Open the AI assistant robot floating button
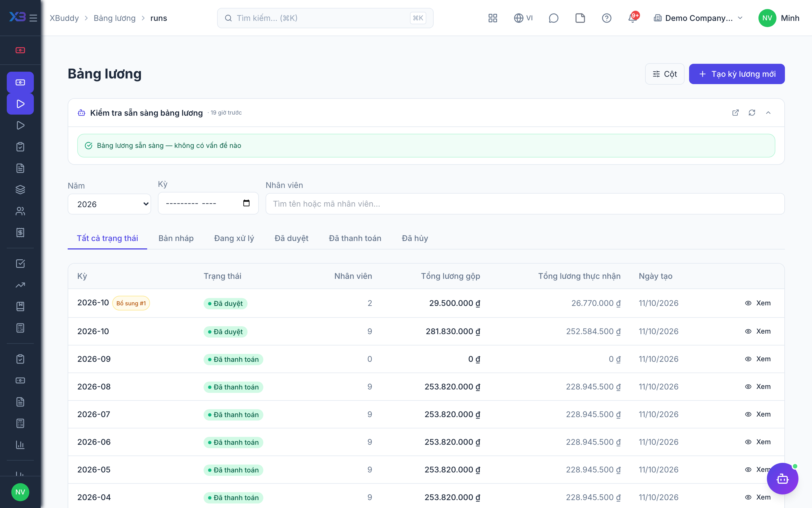The image size is (812, 508). (x=782, y=478)
